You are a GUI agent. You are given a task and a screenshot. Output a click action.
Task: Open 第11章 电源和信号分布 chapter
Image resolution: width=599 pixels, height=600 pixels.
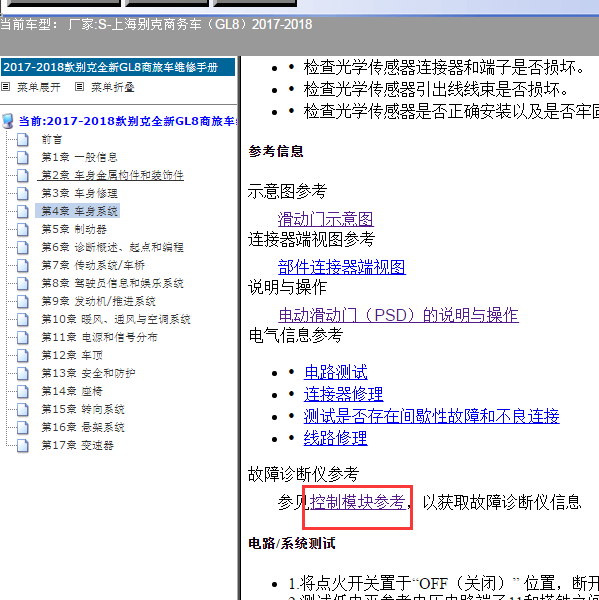99,337
